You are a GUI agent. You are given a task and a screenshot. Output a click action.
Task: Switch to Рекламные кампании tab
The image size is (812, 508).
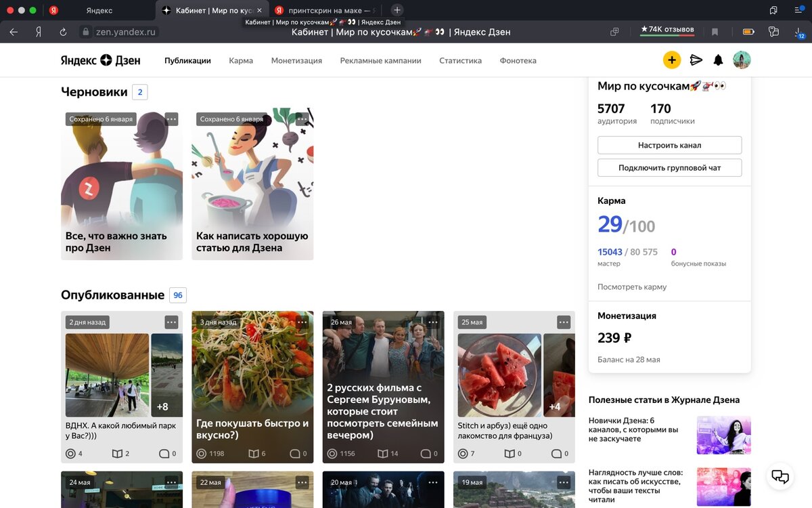coord(380,60)
